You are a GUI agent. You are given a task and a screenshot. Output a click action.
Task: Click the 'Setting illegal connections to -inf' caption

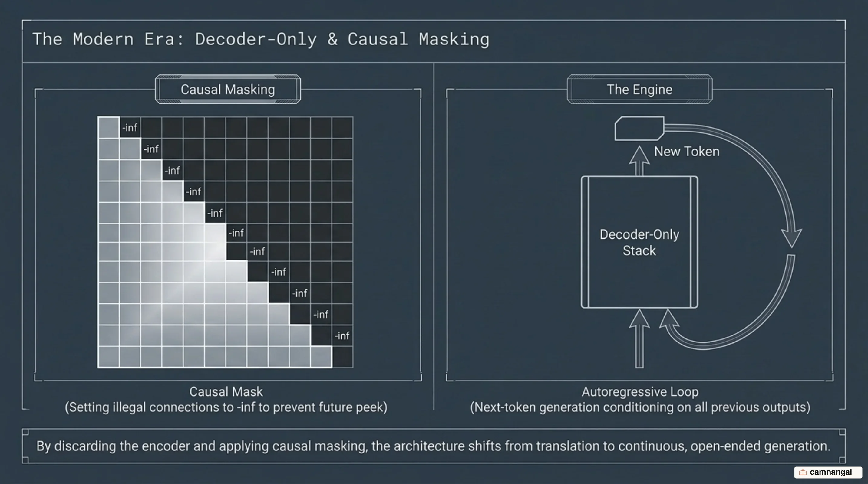click(226, 407)
